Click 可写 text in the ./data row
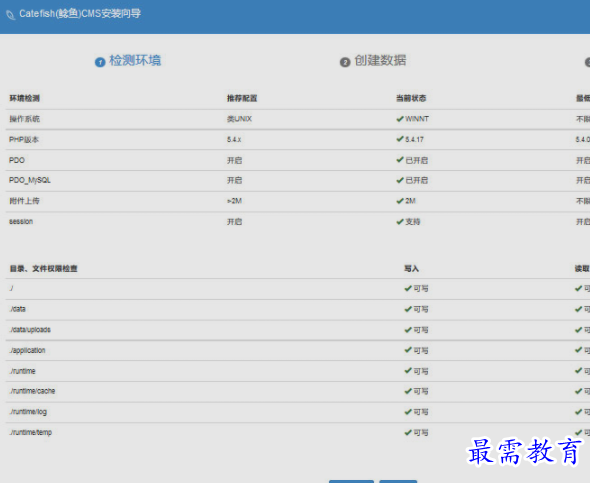The width and height of the screenshot is (590, 483). (421, 309)
